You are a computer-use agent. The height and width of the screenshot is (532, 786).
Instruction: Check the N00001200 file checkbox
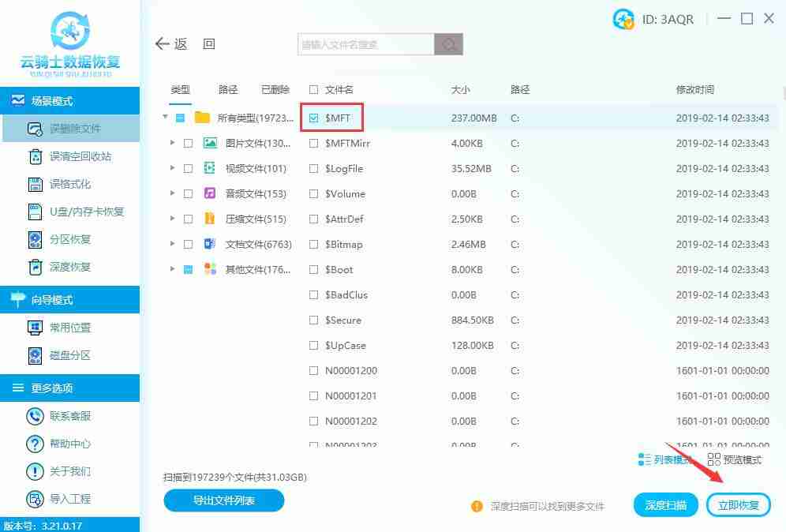(314, 370)
